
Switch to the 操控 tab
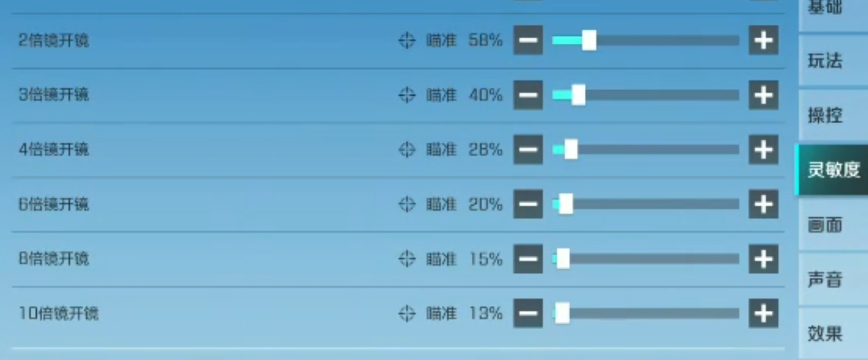click(825, 115)
